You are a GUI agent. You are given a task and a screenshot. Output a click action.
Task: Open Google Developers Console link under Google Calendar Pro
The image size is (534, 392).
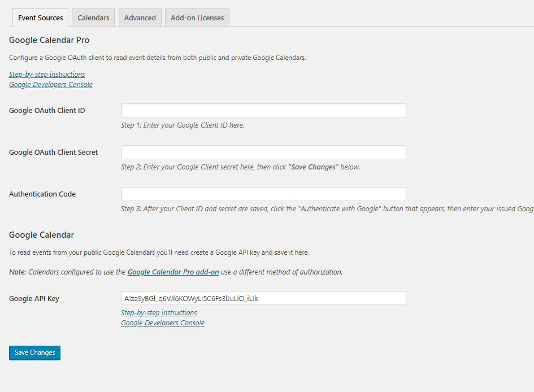point(51,85)
